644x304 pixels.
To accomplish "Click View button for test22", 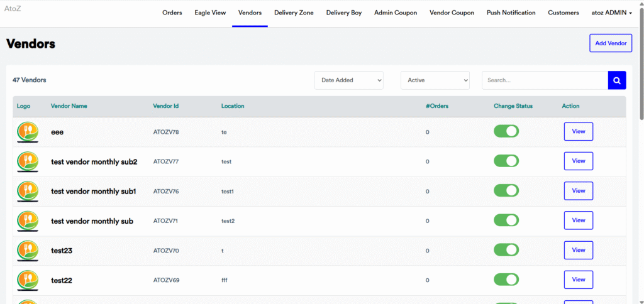I will click(579, 280).
